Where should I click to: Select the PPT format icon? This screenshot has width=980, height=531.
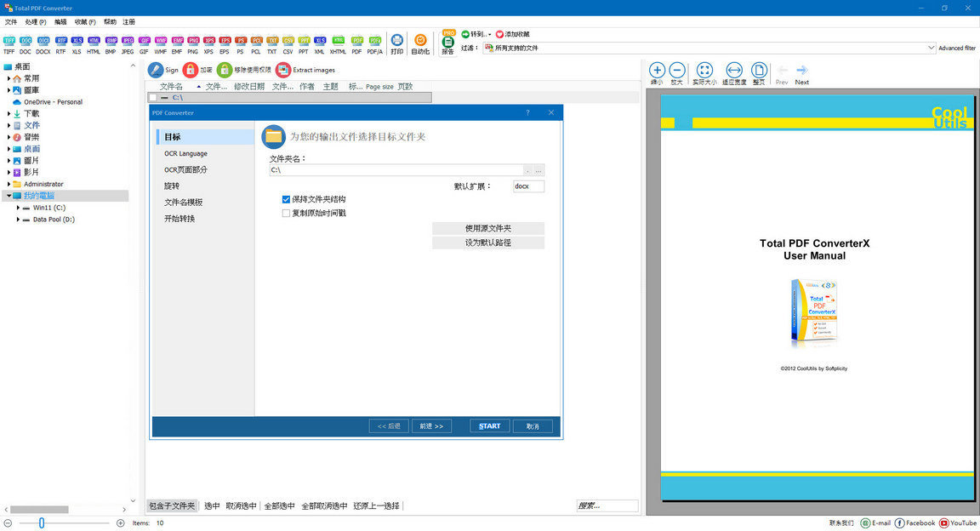point(304,43)
